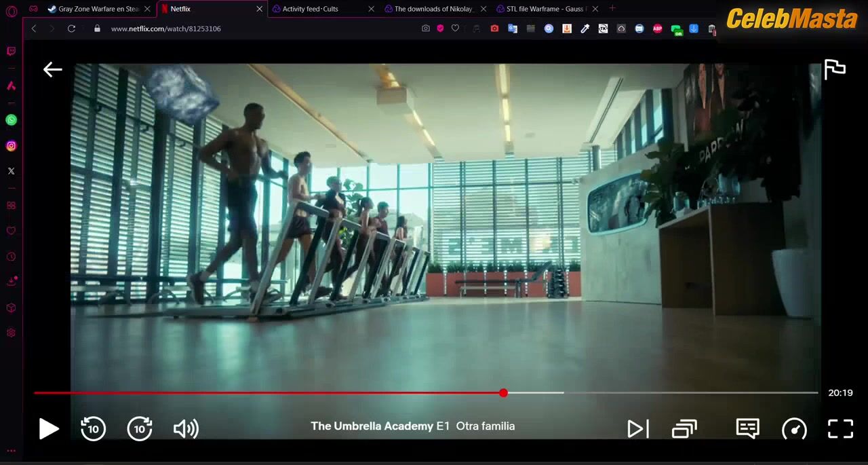Open the Google Translate extension
The height and width of the screenshot is (465, 868).
coord(513,29)
